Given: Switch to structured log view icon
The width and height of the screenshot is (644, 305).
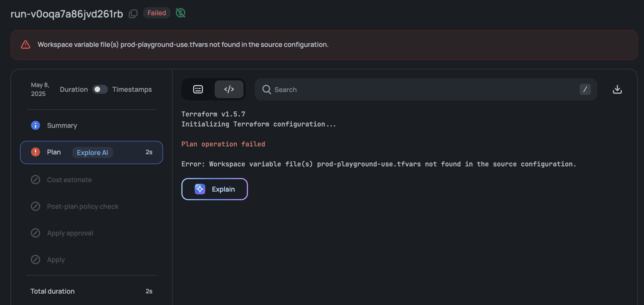Looking at the screenshot, I should pos(198,89).
